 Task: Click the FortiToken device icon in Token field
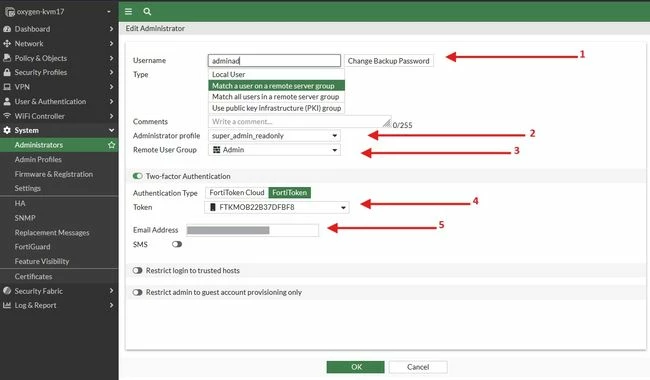click(213, 207)
